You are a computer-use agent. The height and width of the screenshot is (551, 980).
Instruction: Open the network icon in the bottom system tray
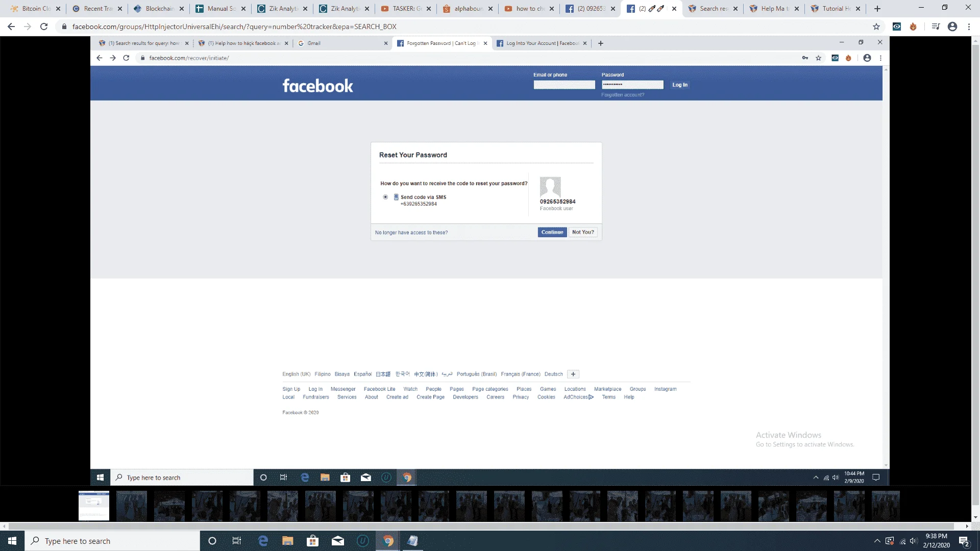coord(903,541)
